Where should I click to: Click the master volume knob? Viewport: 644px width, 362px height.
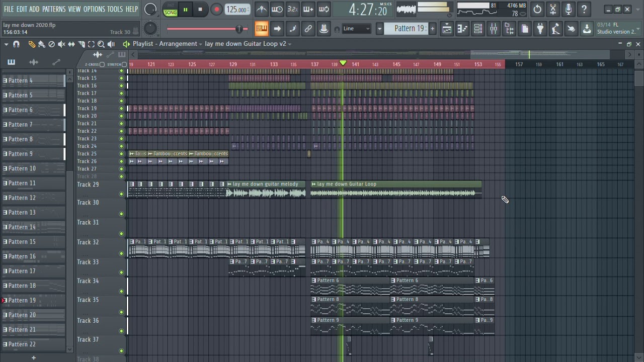150,9
